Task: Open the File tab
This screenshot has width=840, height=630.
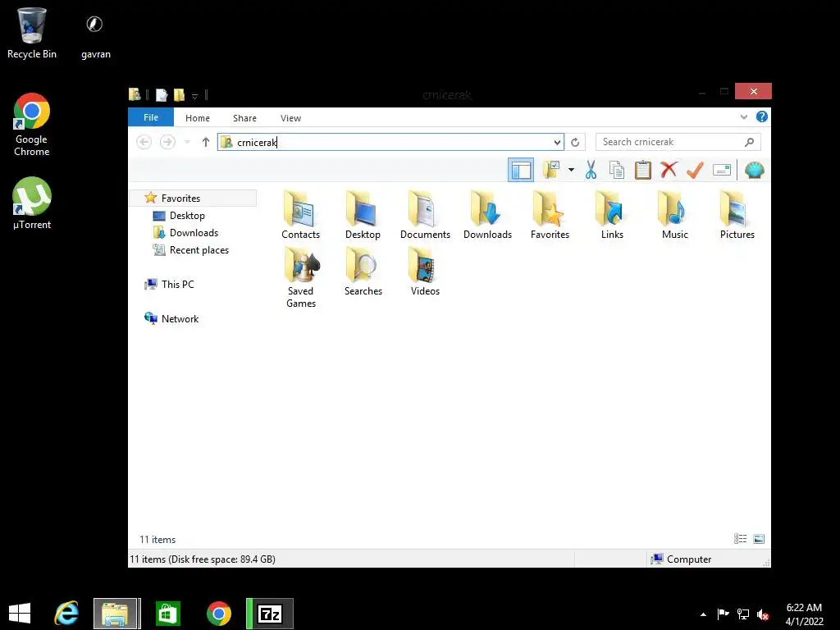Action: coord(151,117)
